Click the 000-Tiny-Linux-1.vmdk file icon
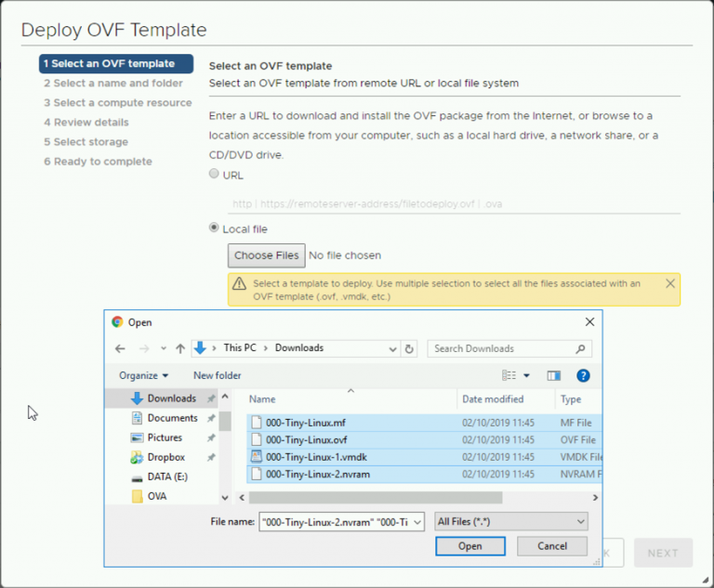 [257, 456]
